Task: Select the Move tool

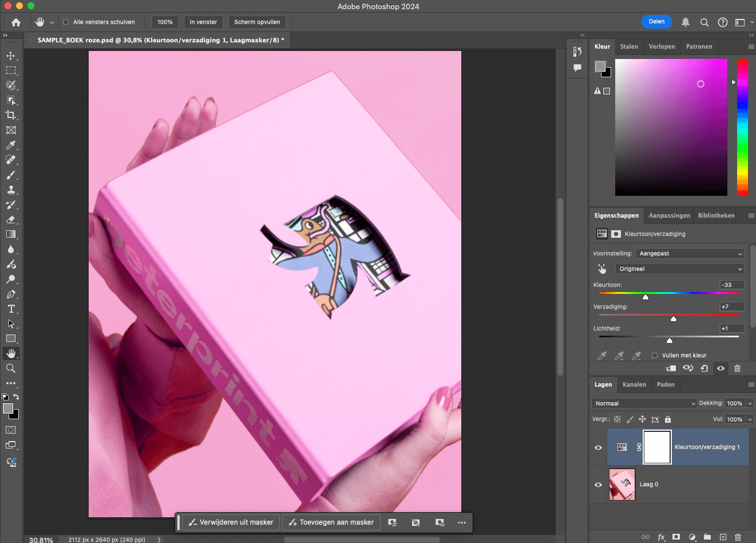Action: click(10, 56)
